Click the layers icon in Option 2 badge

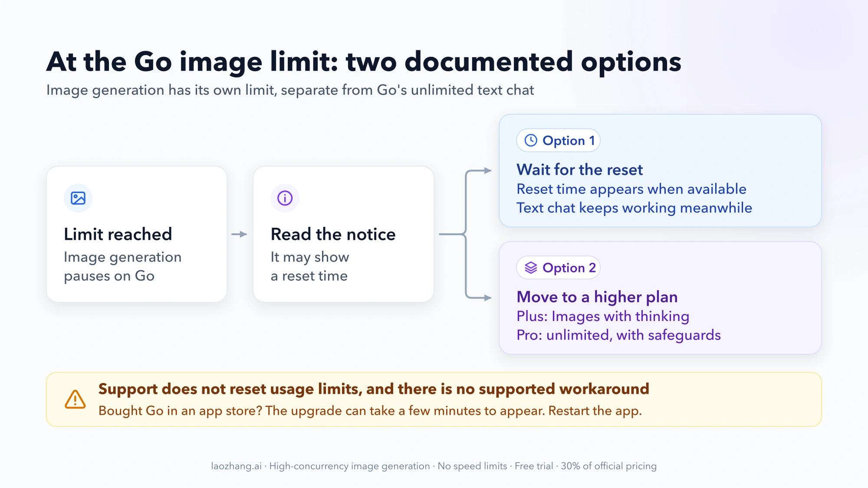531,268
